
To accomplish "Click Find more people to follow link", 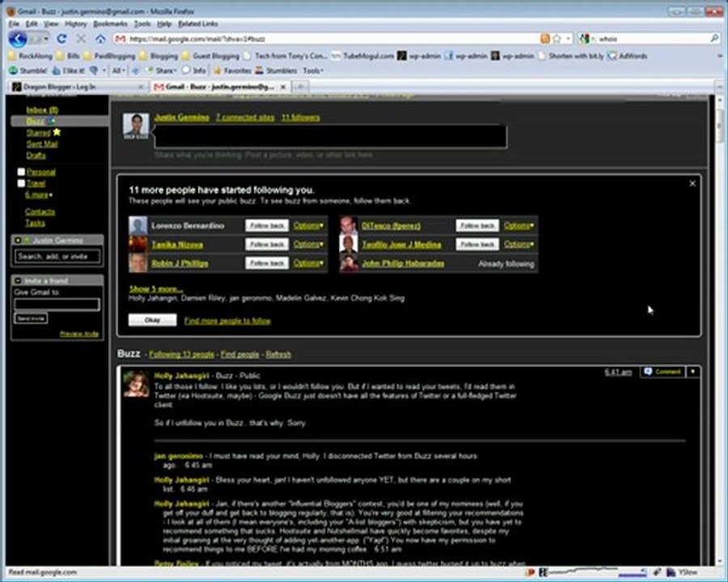I will point(227,321).
